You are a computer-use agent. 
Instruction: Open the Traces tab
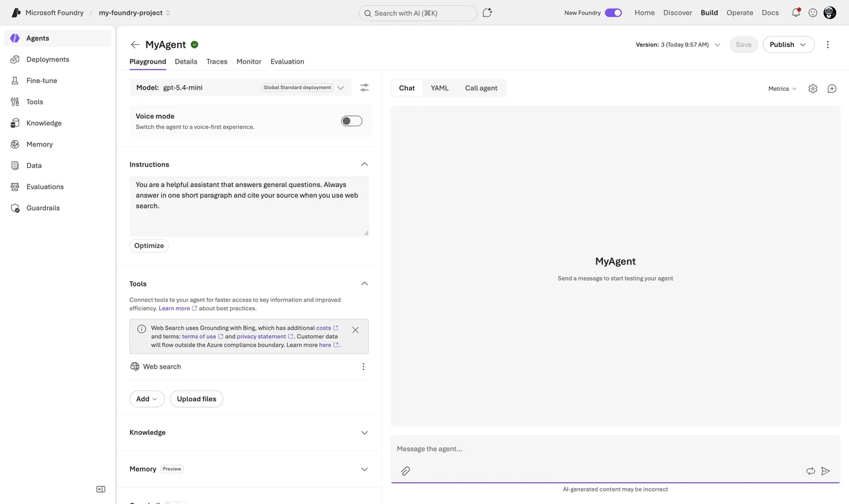tap(217, 62)
